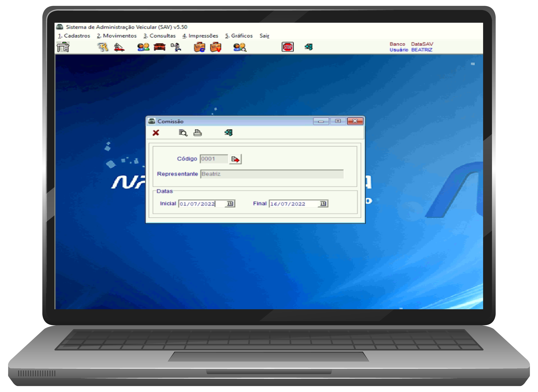Click the 'DataSAV' database name text
Viewport: 538px width, 392px height.
click(x=422, y=44)
